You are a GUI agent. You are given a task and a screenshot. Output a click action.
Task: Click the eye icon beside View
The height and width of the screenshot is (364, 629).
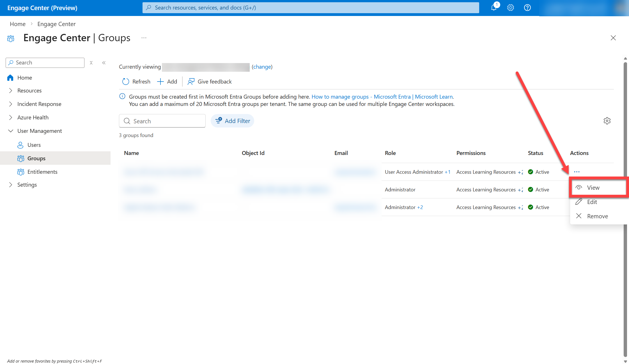(x=579, y=187)
